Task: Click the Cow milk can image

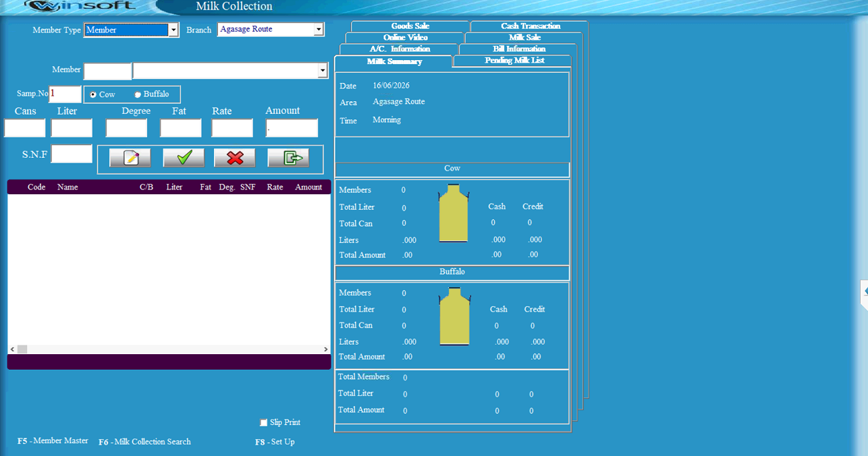Action: 454,213
